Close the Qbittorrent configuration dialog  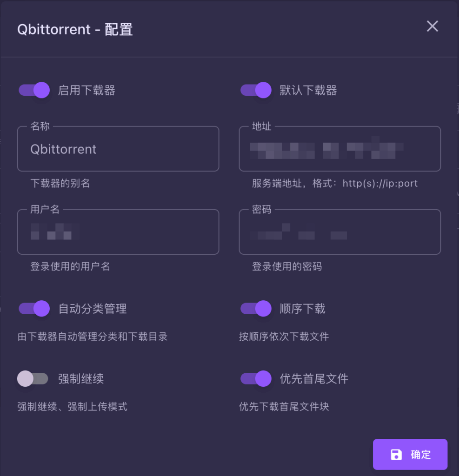point(432,26)
